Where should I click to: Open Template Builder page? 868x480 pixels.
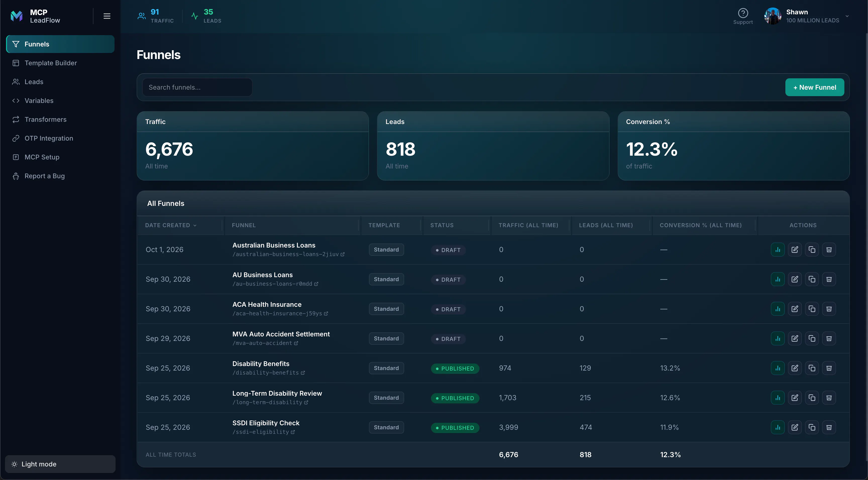pyautogui.click(x=60, y=63)
